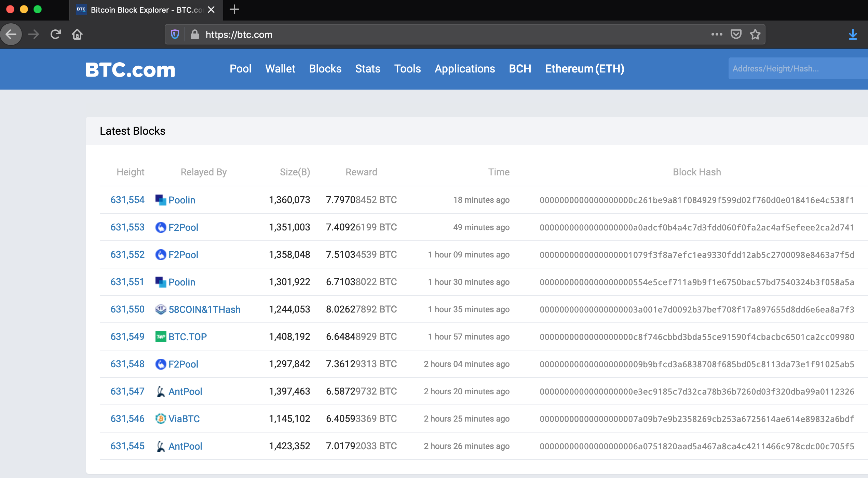The height and width of the screenshot is (478, 868).
Task: Focus the Address/Height/Hash search field
Action: click(798, 69)
